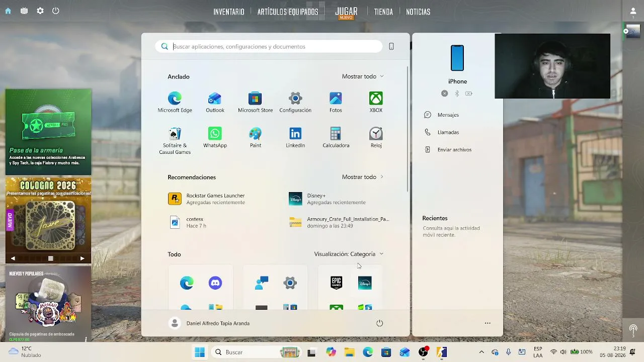
Task: Open Llamadas in the iPhone panel
Action: 442,132
